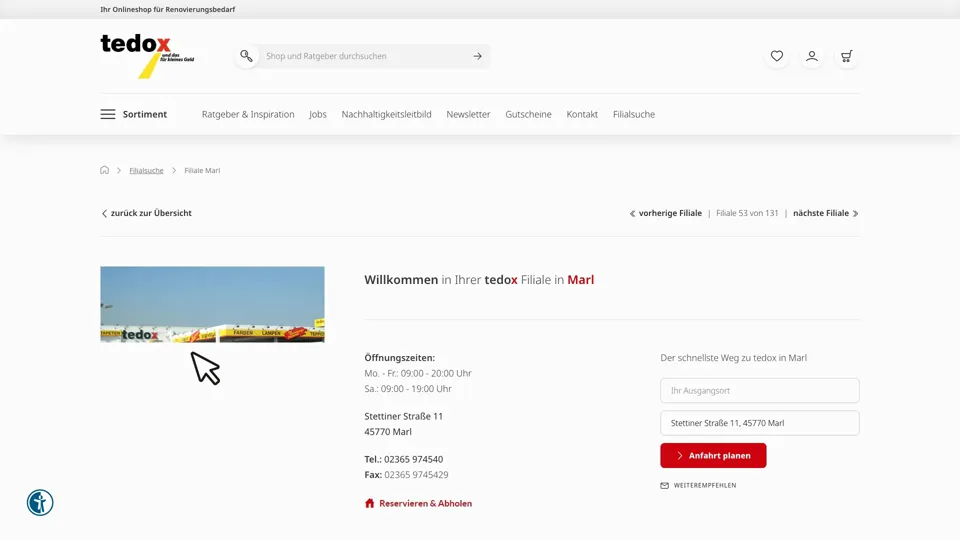Go to home via breadcrumb house icon
The image size is (960, 540).
[105, 170]
